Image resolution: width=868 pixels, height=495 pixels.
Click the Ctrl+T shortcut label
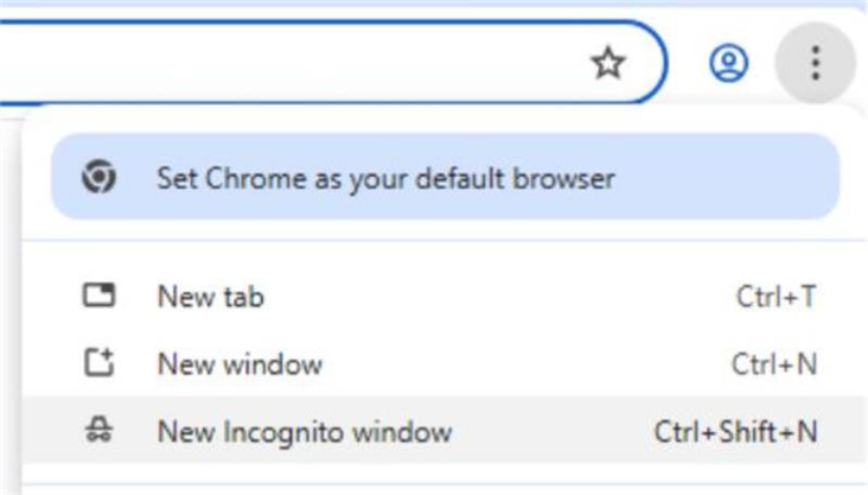(776, 297)
